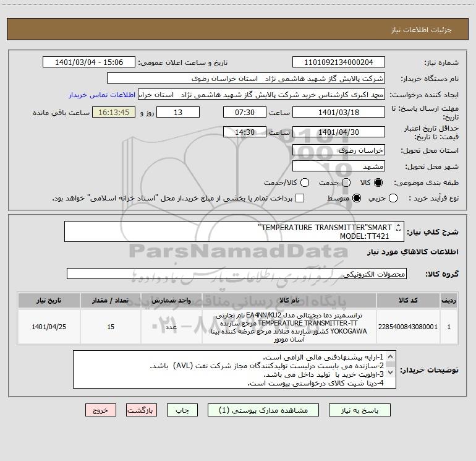Viewport: 476px width, 461px height.
Task: Click product name cell with YOKOGAWA
Action: [x=289, y=327]
